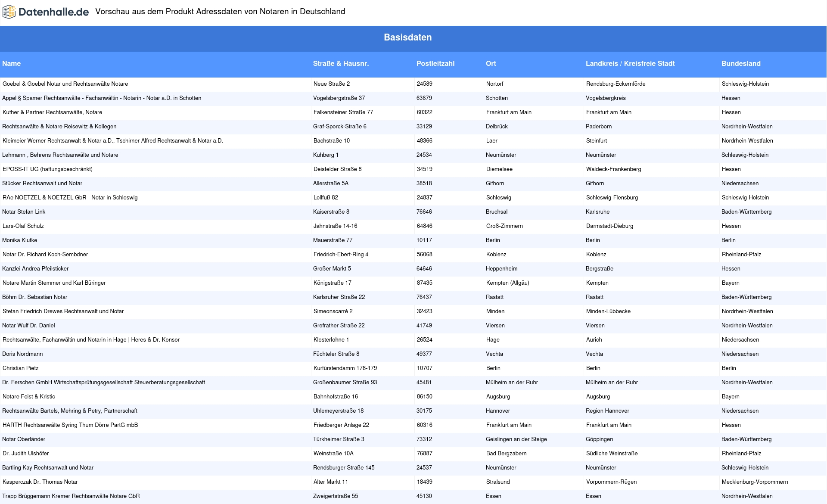
Task: Select HARTH Rechtsanwälte Syring Thum Dörre
Action: pyautogui.click(x=70, y=425)
